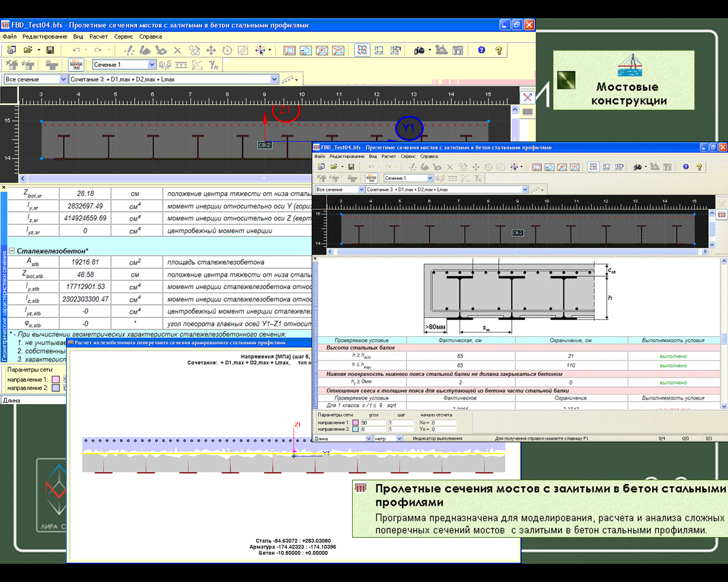This screenshot has width=728, height=582.
Task: Open Все сечение dropdown in the large back window
Action: [63, 80]
